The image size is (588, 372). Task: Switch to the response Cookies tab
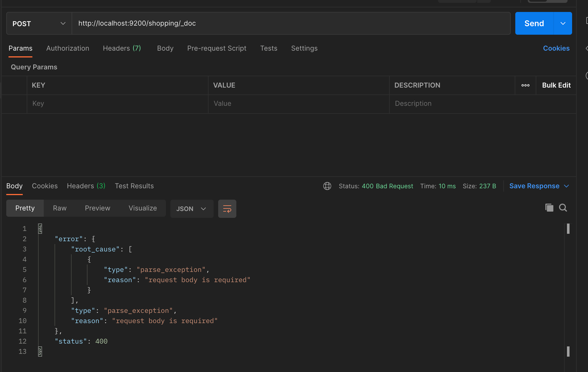[45, 186]
